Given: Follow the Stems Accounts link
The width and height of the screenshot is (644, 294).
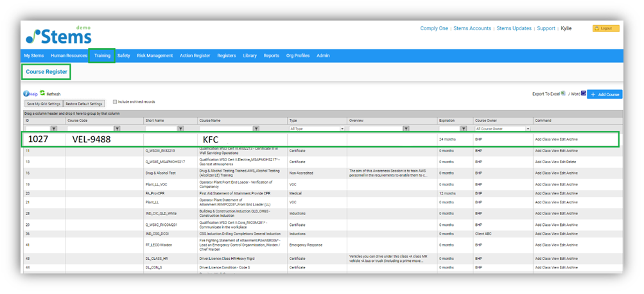Looking at the screenshot, I should [x=473, y=28].
